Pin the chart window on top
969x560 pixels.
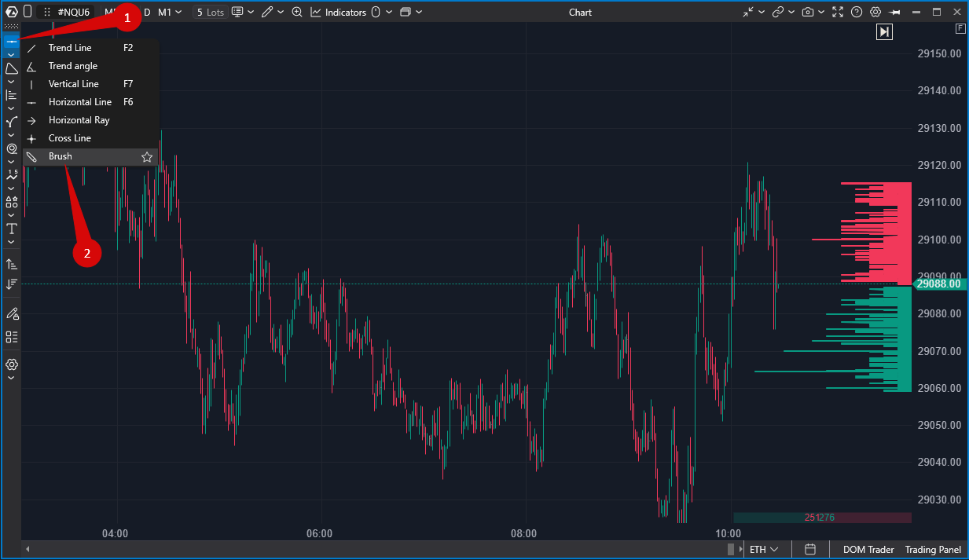pyautogui.click(x=895, y=12)
